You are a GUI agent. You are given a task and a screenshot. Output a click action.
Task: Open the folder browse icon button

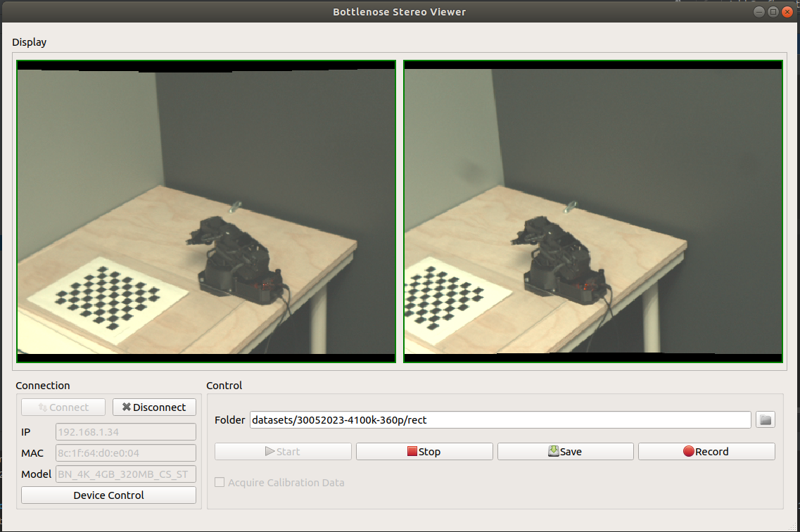(x=766, y=420)
